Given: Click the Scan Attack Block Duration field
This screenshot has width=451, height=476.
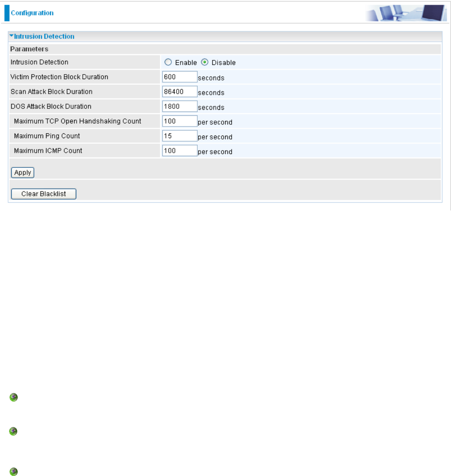Looking at the screenshot, I should pyautogui.click(x=180, y=92).
